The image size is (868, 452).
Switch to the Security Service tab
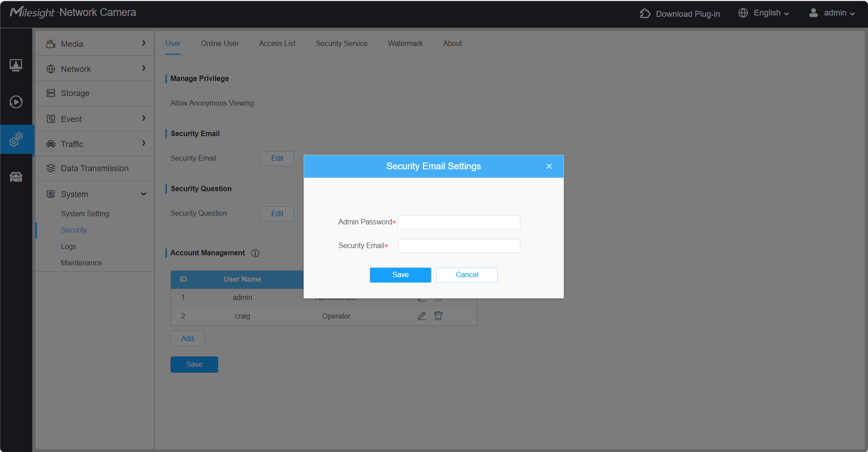click(341, 44)
